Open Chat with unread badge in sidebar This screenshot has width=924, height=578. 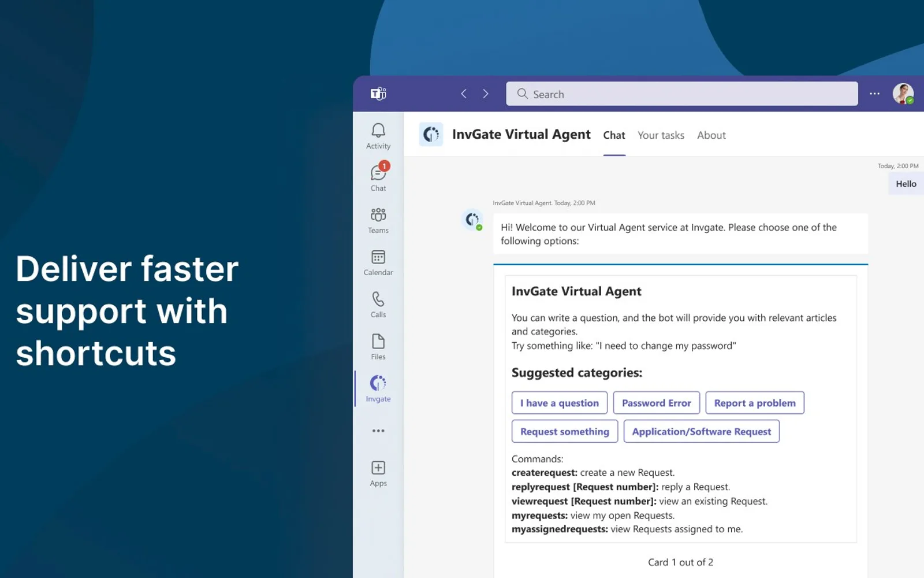coord(378,177)
